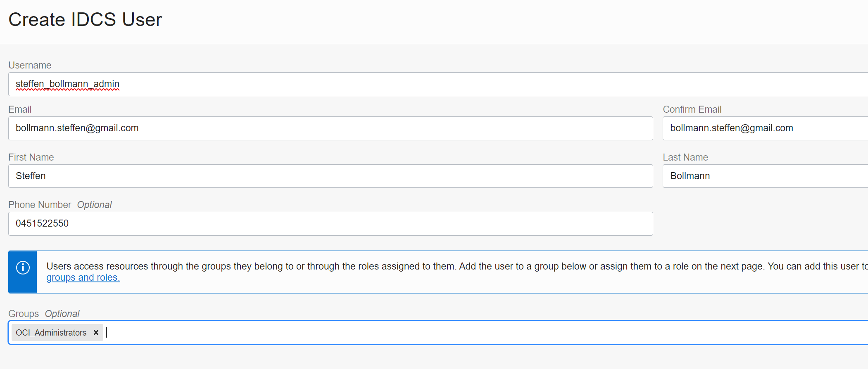Select the OCI_Administrators chip label

51,333
